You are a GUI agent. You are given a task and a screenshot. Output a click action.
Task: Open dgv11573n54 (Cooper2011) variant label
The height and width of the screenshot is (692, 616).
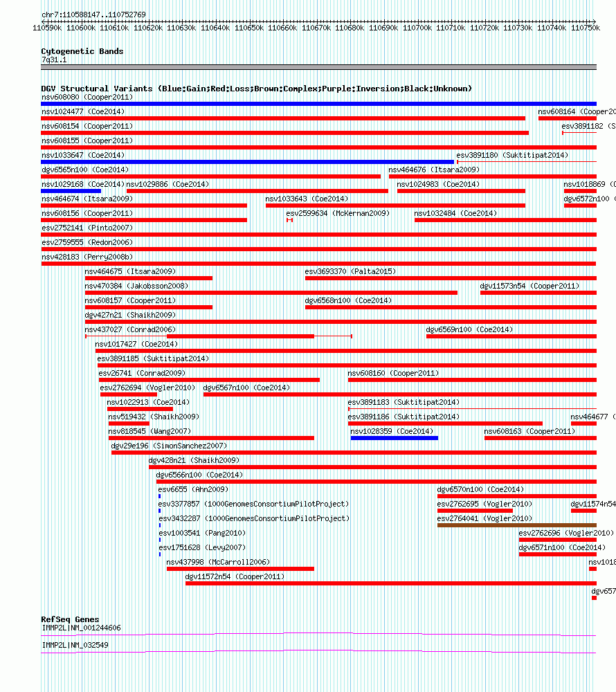pos(529,286)
